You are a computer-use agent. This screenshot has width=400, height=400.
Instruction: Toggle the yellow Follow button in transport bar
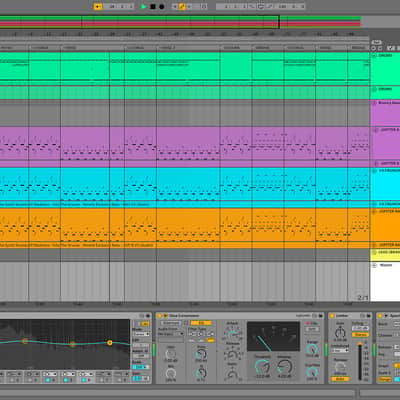pos(98,6)
